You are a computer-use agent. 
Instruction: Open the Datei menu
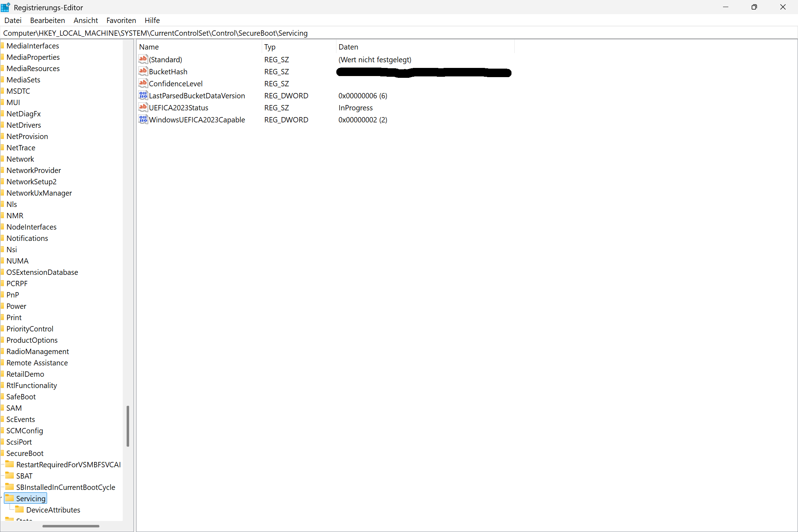[x=13, y=21]
